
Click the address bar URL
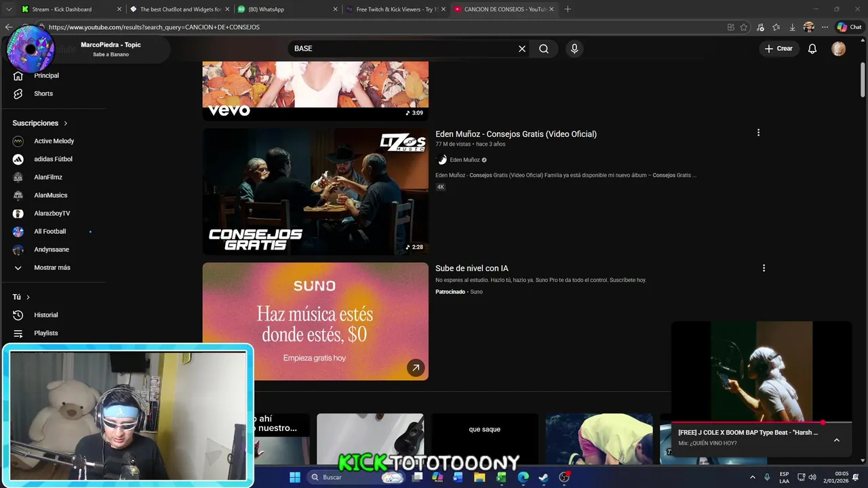pos(380,27)
